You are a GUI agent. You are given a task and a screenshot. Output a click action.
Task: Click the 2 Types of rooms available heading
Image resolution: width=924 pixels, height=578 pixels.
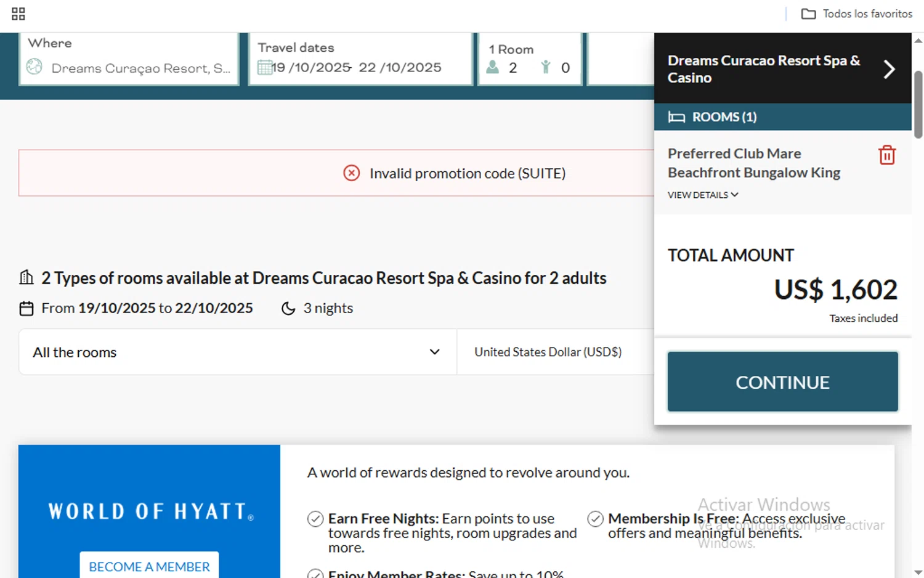324,278
